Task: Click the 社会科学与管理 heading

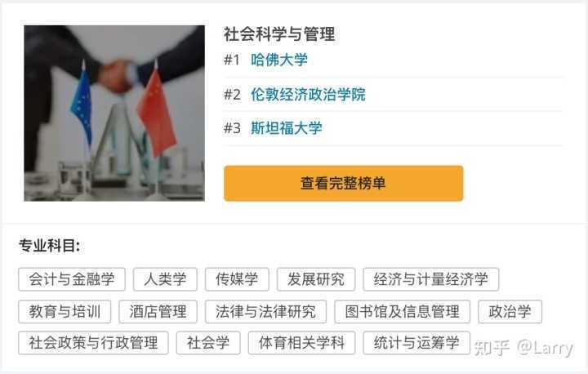Action: coord(279,34)
